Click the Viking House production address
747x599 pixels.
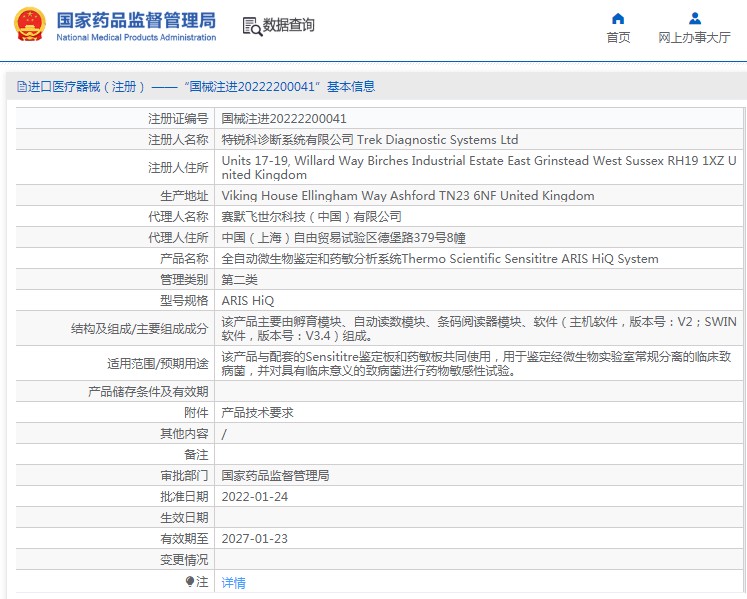pos(408,195)
